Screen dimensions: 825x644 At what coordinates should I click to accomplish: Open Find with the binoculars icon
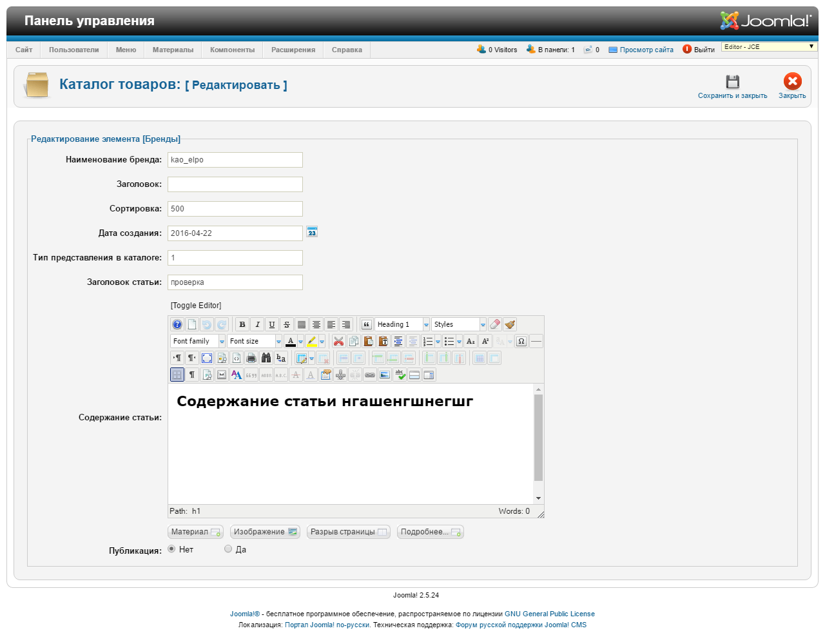[x=266, y=358]
